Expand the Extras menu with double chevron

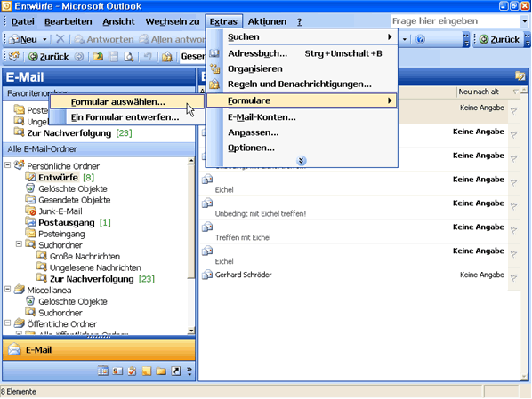pyautogui.click(x=301, y=160)
